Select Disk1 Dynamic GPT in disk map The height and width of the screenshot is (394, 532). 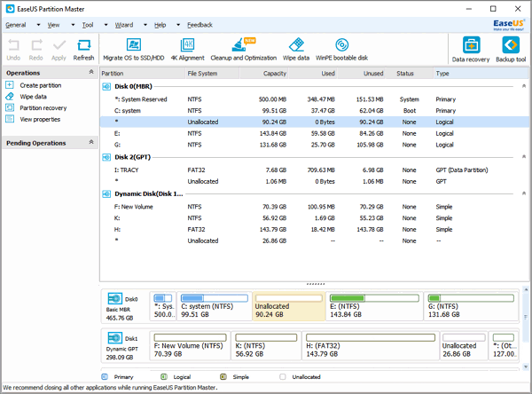coord(124,346)
